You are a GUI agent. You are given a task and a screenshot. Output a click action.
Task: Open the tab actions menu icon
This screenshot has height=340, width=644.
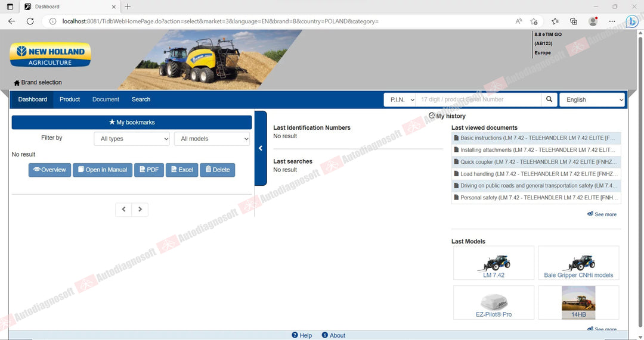pos(10,7)
